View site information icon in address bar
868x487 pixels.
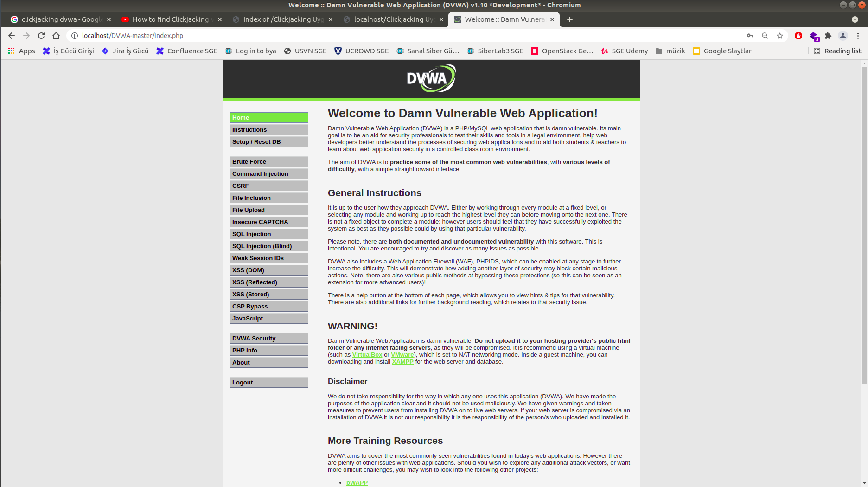pos(74,36)
